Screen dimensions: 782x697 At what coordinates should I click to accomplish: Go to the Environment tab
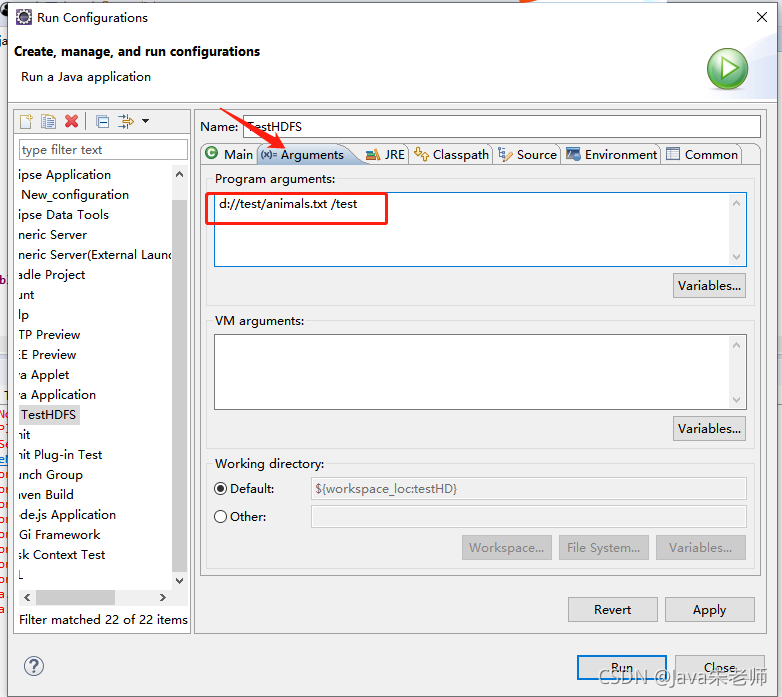pos(611,155)
